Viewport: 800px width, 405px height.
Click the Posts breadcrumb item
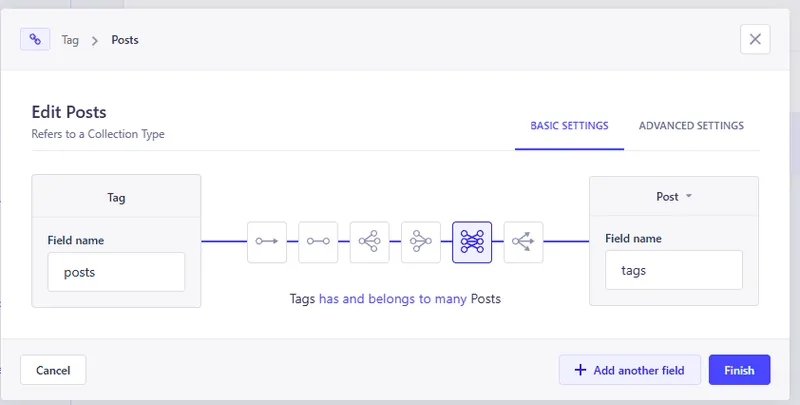[125, 41]
